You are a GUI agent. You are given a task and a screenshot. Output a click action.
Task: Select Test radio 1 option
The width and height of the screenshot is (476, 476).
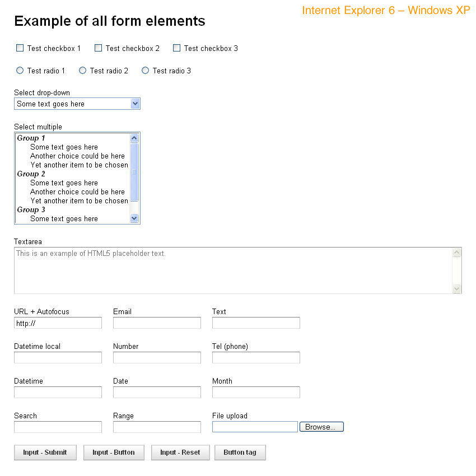point(20,71)
